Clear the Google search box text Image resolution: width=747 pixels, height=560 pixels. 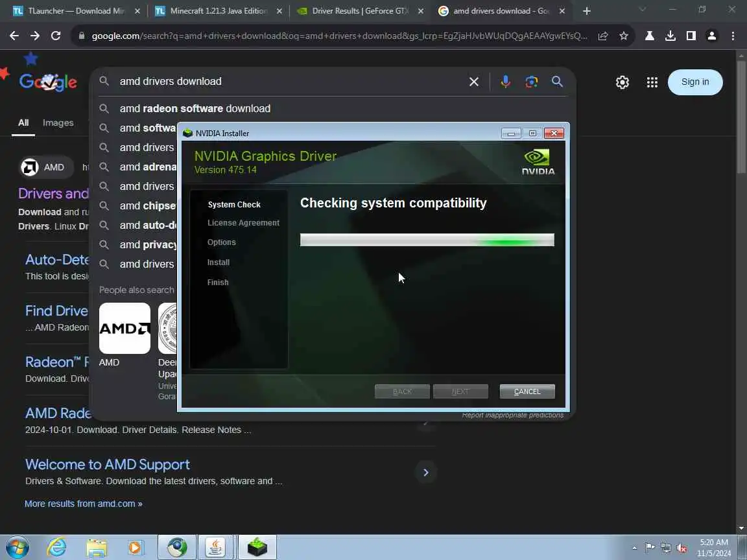pos(473,82)
